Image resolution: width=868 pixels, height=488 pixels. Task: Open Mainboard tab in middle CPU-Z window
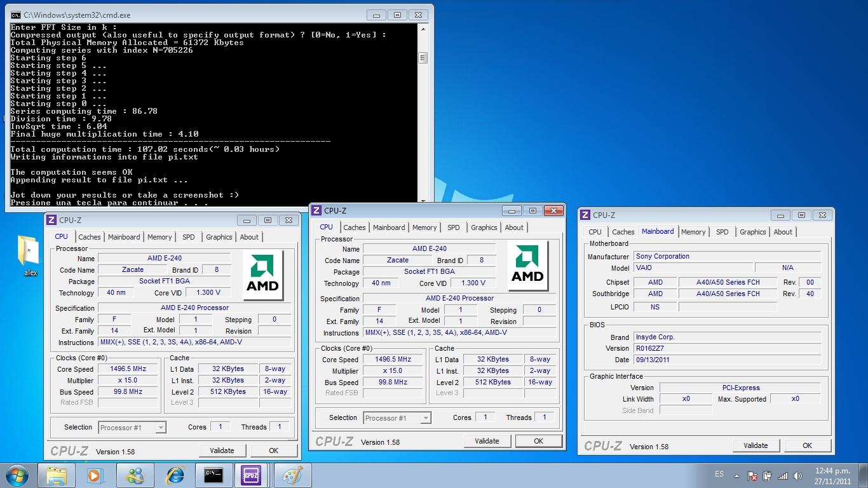point(389,227)
